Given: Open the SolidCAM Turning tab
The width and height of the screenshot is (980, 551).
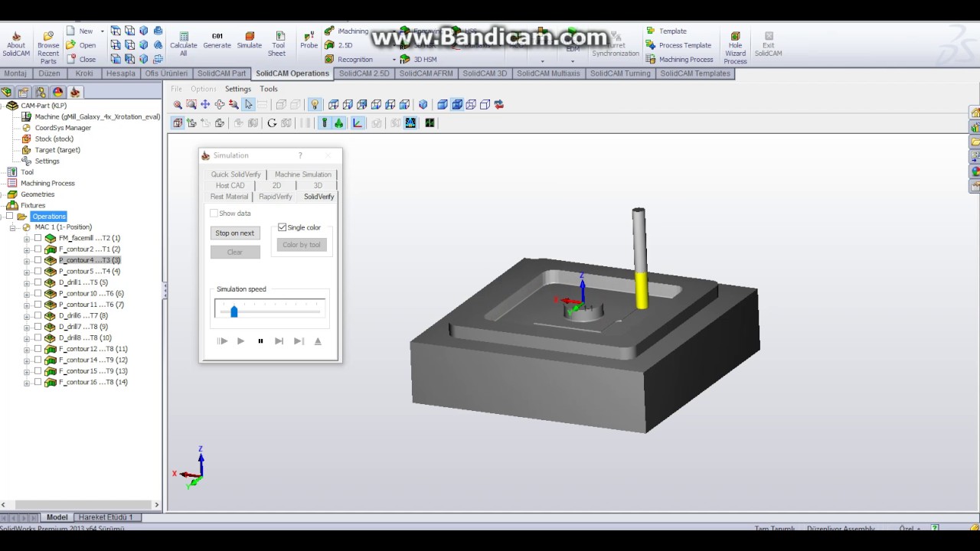Looking at the screenshot, I should click(620, 73).
